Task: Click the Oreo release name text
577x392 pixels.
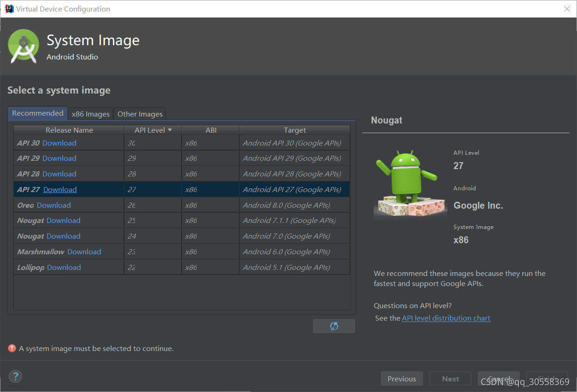Action: click(25, 205)
